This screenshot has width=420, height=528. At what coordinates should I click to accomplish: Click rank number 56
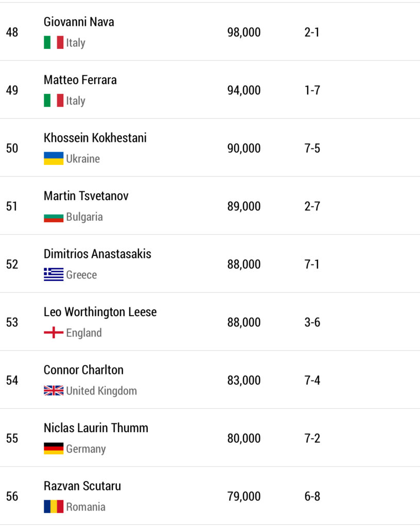click(12, 497)
